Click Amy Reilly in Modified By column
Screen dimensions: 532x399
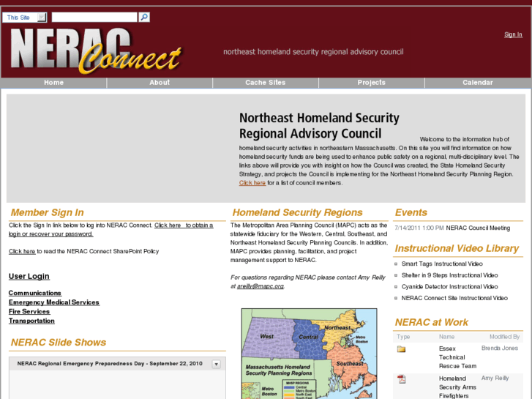pos(495,378)
